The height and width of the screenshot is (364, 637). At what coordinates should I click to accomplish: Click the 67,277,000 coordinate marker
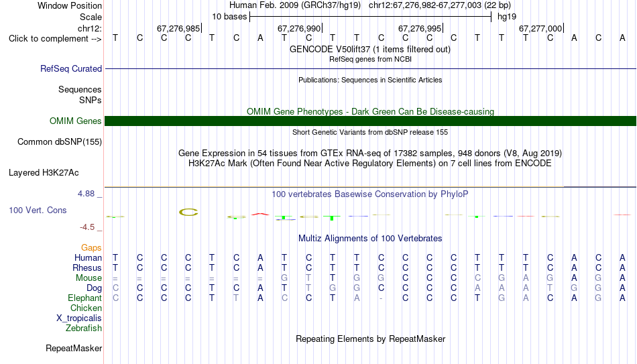click(540, 28)
